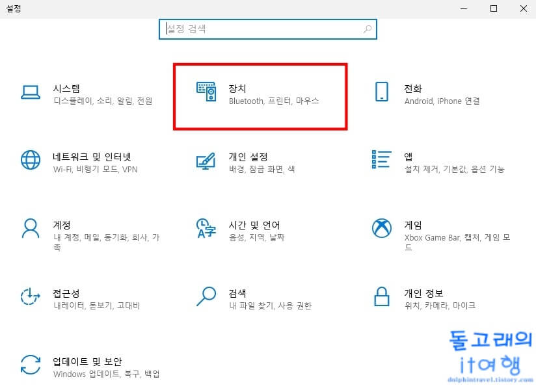Screen dimensions: 536x392
Task: Open the 개인 정보 padlock icon
Action: [x=381, y=296]
